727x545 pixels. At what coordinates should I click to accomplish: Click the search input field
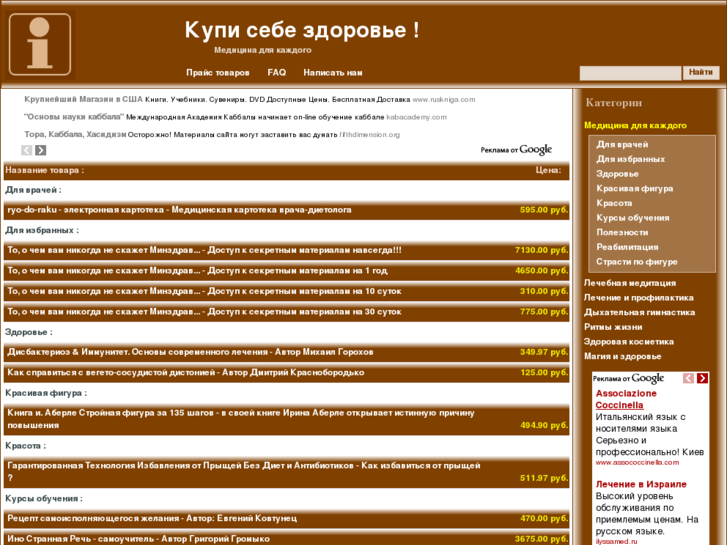click(630, 73)
